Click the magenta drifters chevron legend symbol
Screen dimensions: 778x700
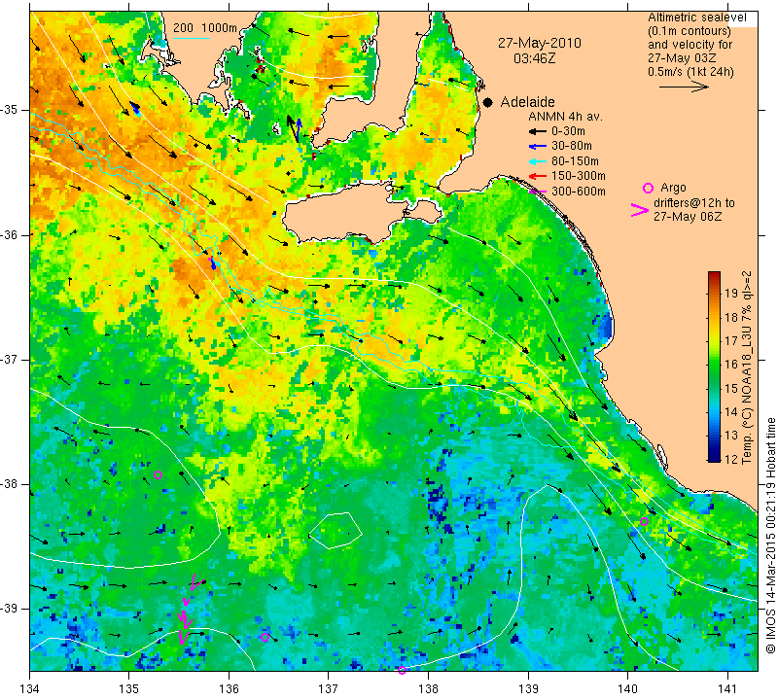pos(640,210)
